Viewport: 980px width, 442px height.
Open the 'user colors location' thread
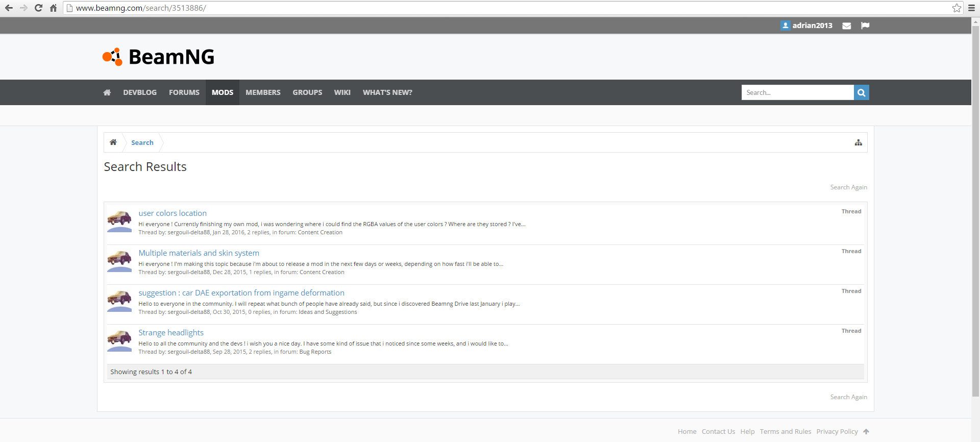click(x=173, y=213)
